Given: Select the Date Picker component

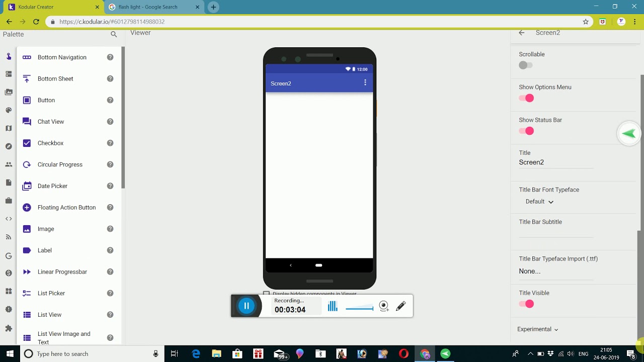Looking at the screenshot, I should [x=70, y=186].
